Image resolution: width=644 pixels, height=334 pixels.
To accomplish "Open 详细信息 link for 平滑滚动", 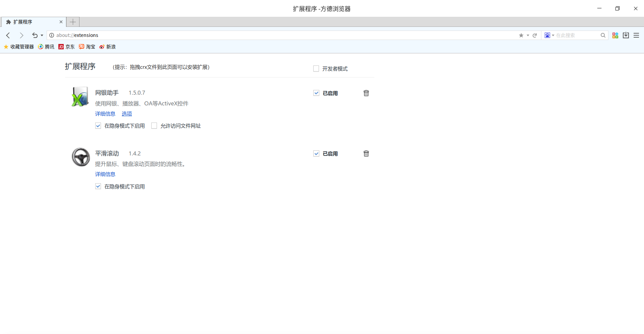I will (x=105, y=174).
